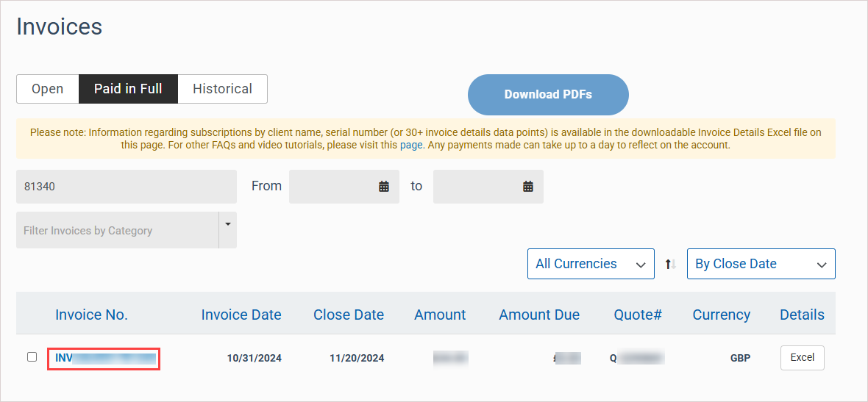The width and height of the screenshot is (868, 402).
Task: Switch to the Open tab
Action: coord(48,89)
